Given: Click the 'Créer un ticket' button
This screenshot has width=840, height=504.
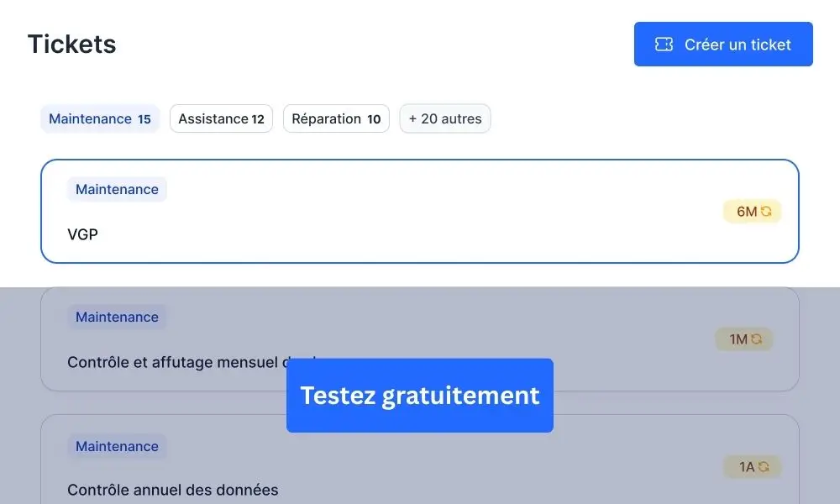Looking at the screenshot, I should point(723,44).
